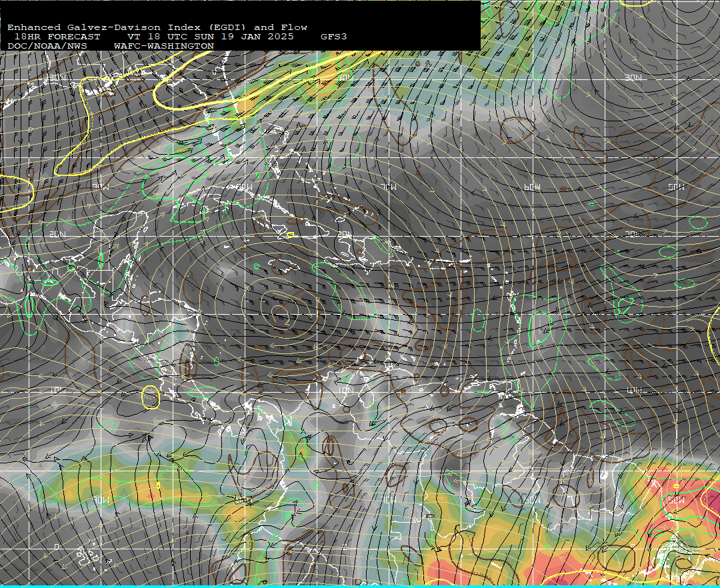Click the upper '70W' longitude label
The height and width of the screenshot is (588, 720).
click(x=389, y=187)
